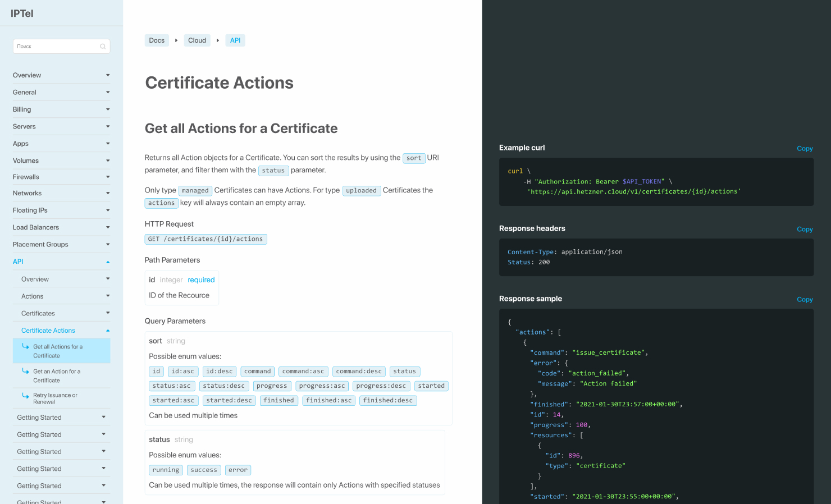This screenshot has width=831, height=504.
Task: Copy the response sample JSON
Action: tap(804, 300)
